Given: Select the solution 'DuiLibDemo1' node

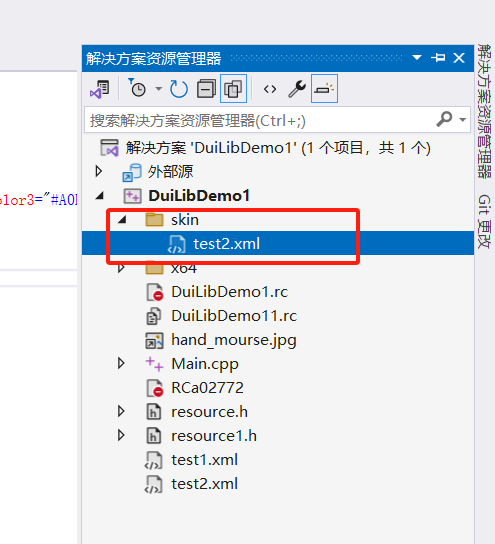Looking at the screenshot, I should [x=278, y=148].
